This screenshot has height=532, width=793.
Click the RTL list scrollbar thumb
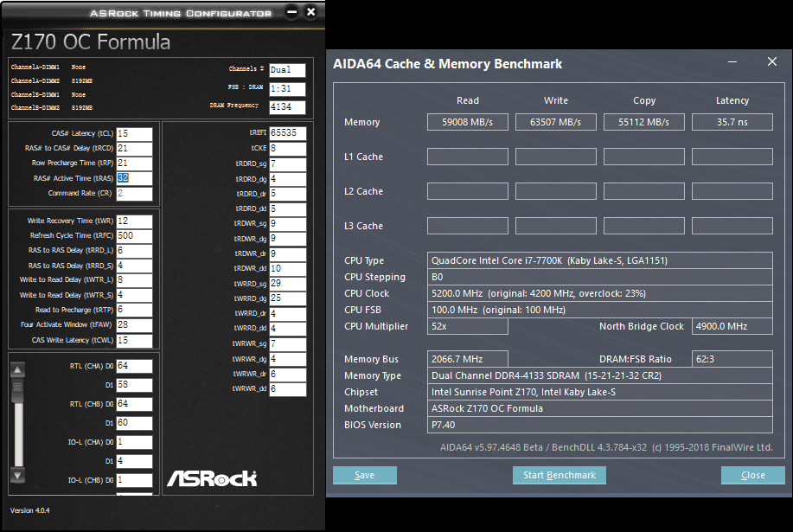coord(18,390)
